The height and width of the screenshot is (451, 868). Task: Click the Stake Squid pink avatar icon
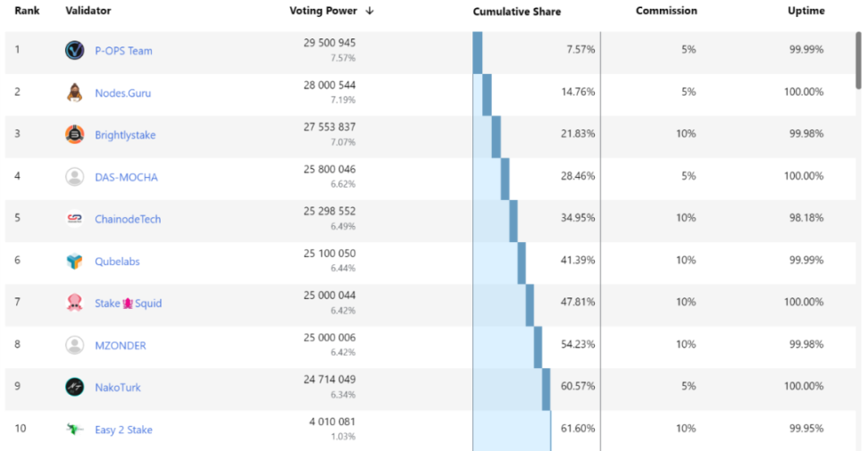click(x=75, y=304)
